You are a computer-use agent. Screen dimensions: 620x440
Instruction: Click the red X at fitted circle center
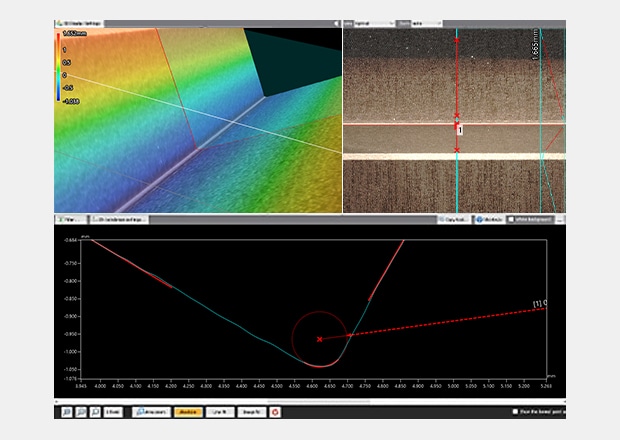320,339
